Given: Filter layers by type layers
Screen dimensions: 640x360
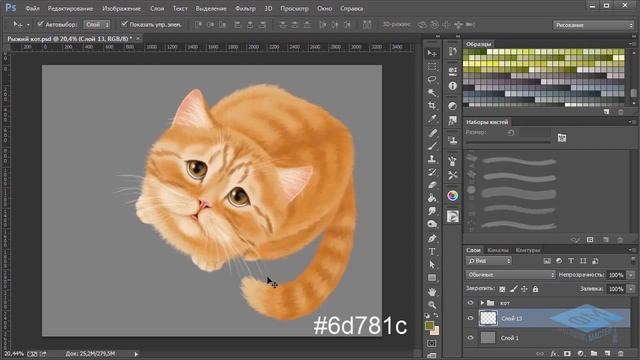Looking at the screenshot, I should pyautogui.click(x=571, y=261).
